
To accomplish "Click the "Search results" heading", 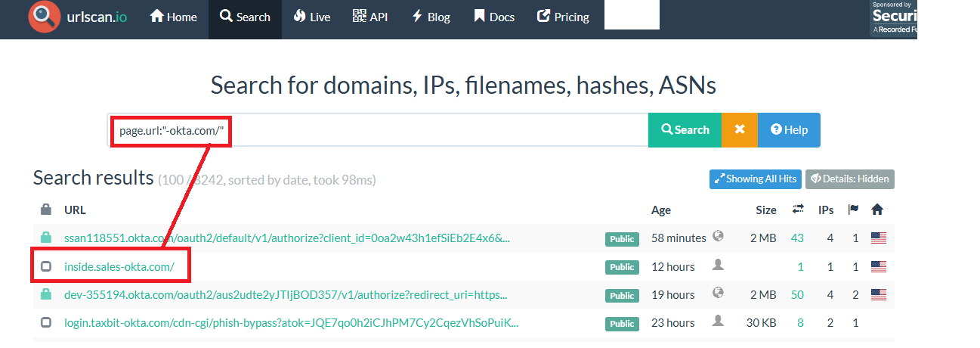I will pyautogui.click(x=93, y=178).
